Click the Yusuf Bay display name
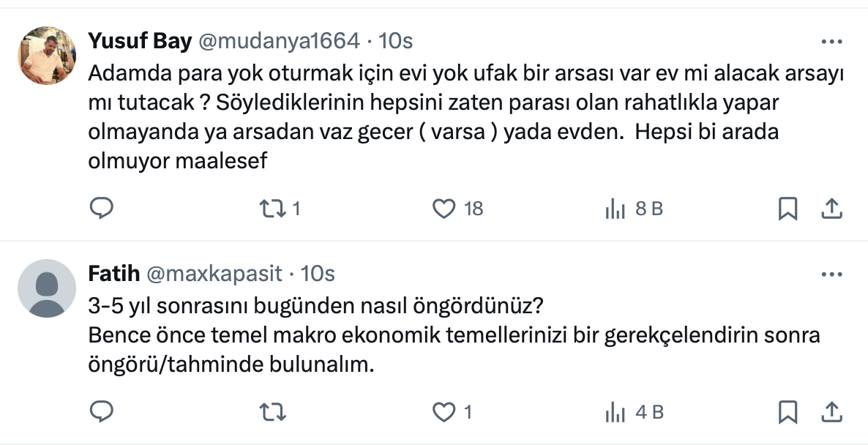Image resolution: width=868 pixels, height=445 pixels. 140,41
